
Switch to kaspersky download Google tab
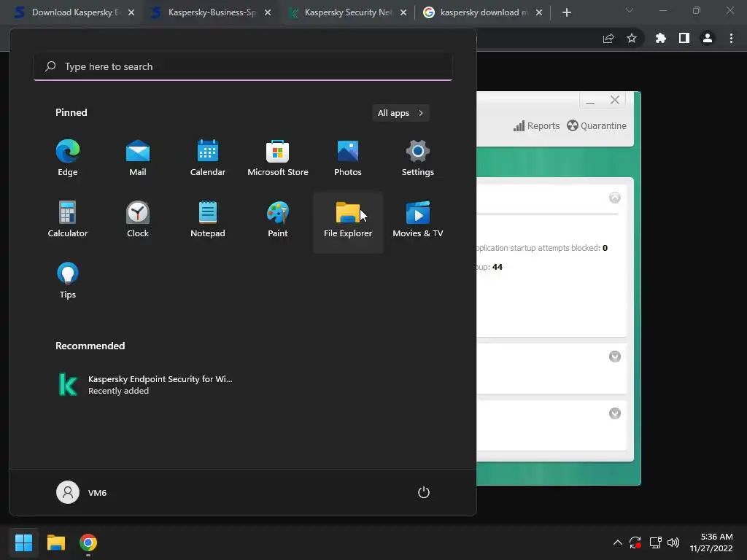[x=481, y=12]
